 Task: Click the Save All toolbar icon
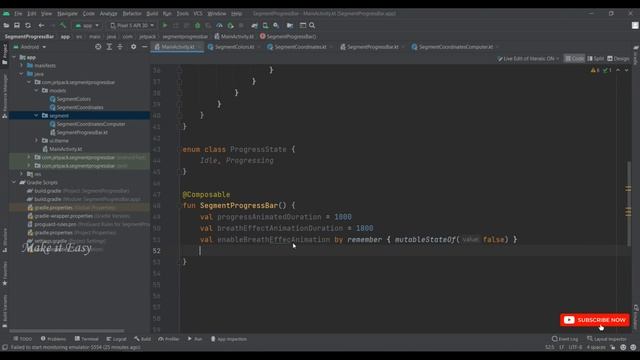pyautogui.click(x=17, y=25)
